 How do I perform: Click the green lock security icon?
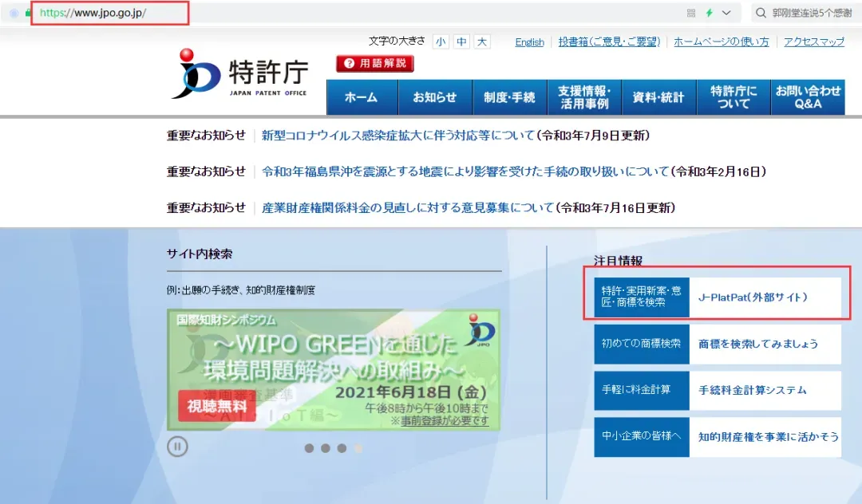click(x=28, y=13)
